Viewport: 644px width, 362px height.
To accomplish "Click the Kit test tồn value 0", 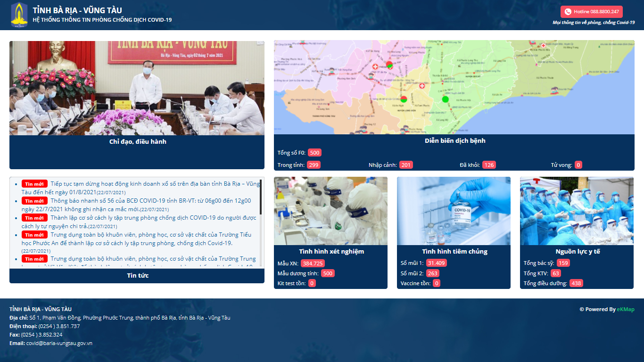I will (x=312, y=283).
